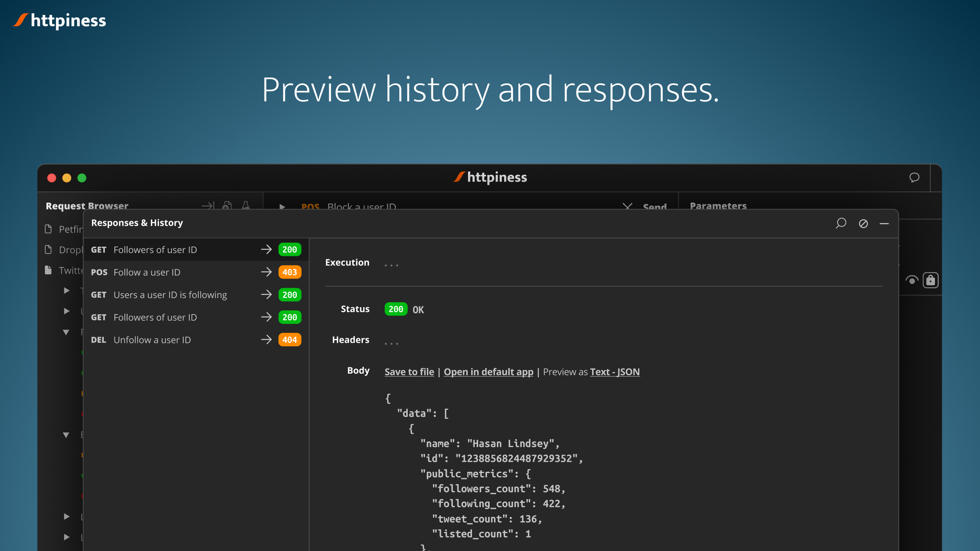Click the "id" value line in JSON body
Screen dimensions: 980x551
point(501,458)
